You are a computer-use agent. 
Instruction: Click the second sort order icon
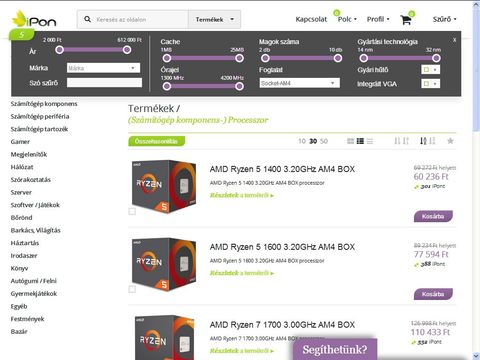[406, 141]
